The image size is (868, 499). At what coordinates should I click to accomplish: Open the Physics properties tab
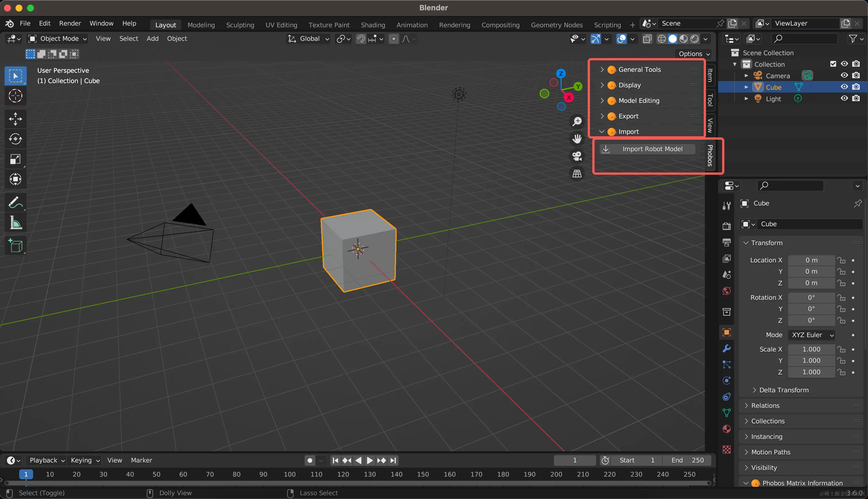726,380
